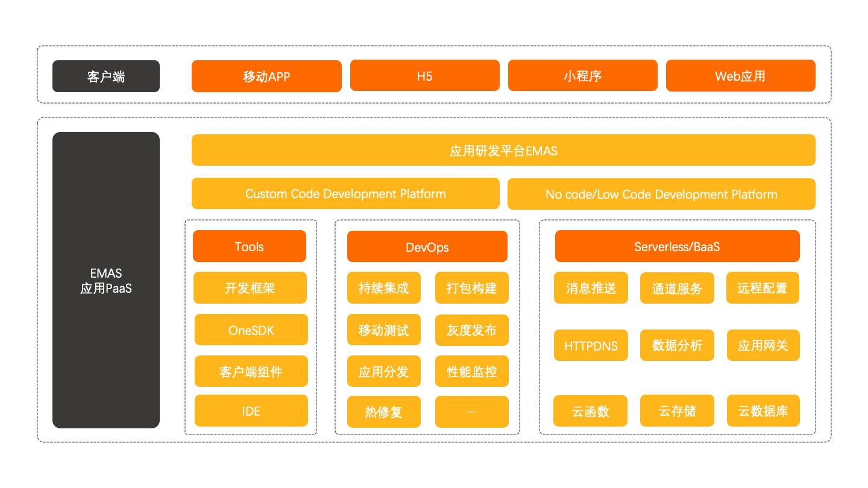Open No code/Low Code Development Platform bar
This screenshot has width=868, height=488.
661,194
